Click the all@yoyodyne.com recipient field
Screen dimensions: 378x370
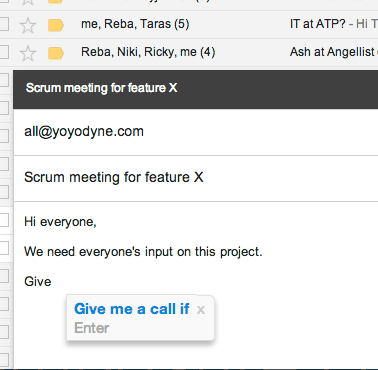196,132
